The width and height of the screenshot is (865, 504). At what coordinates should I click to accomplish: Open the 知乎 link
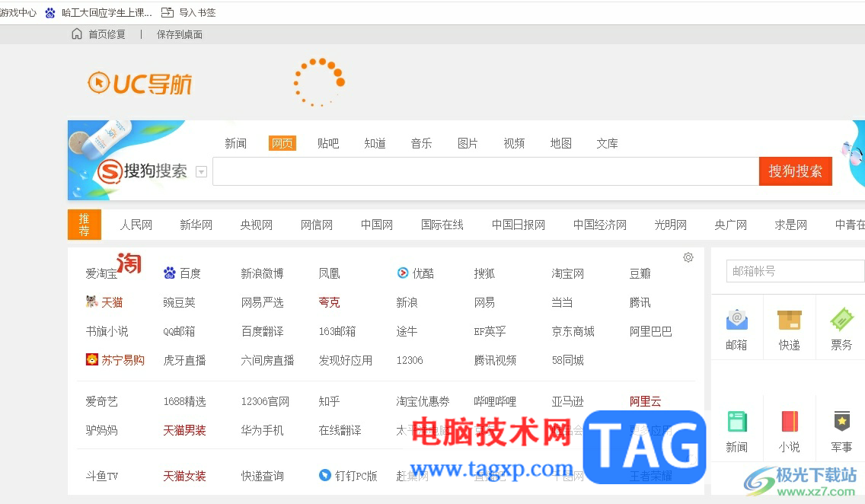pyautogui.click(x=330, y=401)
